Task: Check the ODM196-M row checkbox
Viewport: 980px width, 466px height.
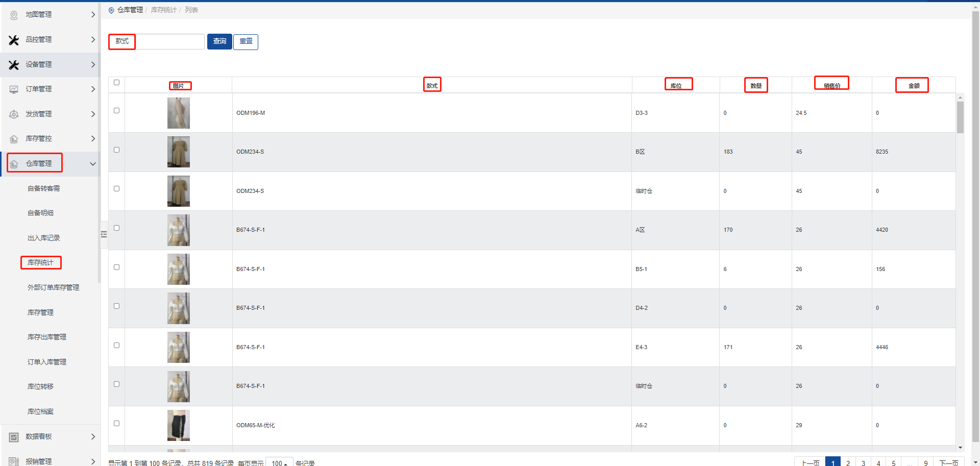Action: 116,111
